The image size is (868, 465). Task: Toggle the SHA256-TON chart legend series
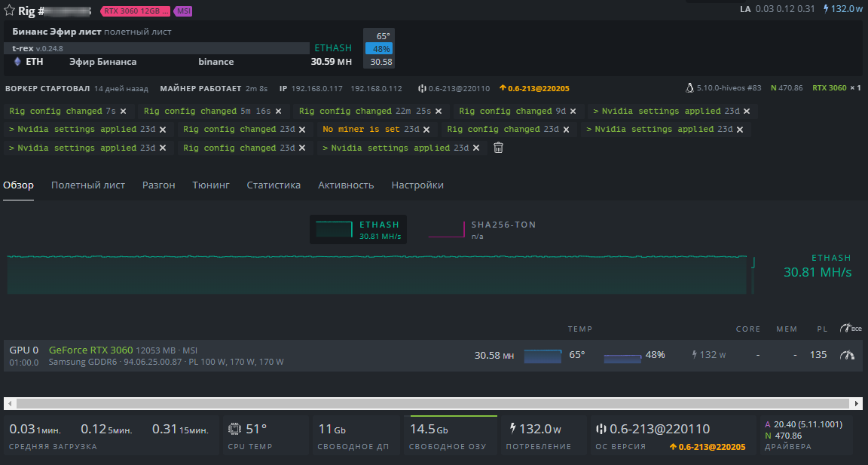coord(482,230)
